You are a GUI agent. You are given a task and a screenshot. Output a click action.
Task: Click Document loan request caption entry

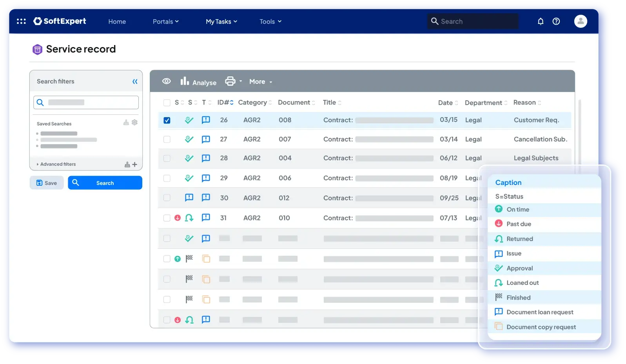[x=544, y=312]
